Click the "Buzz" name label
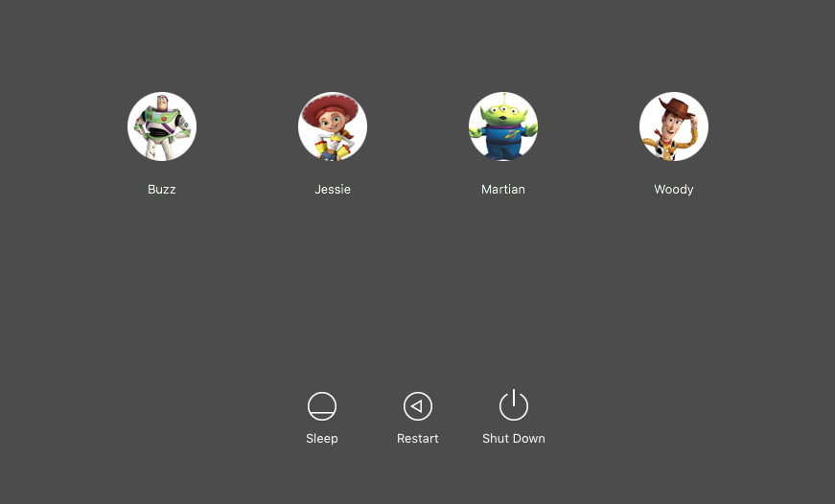Viewport: 835px width, 504px height. coord(162,190)
